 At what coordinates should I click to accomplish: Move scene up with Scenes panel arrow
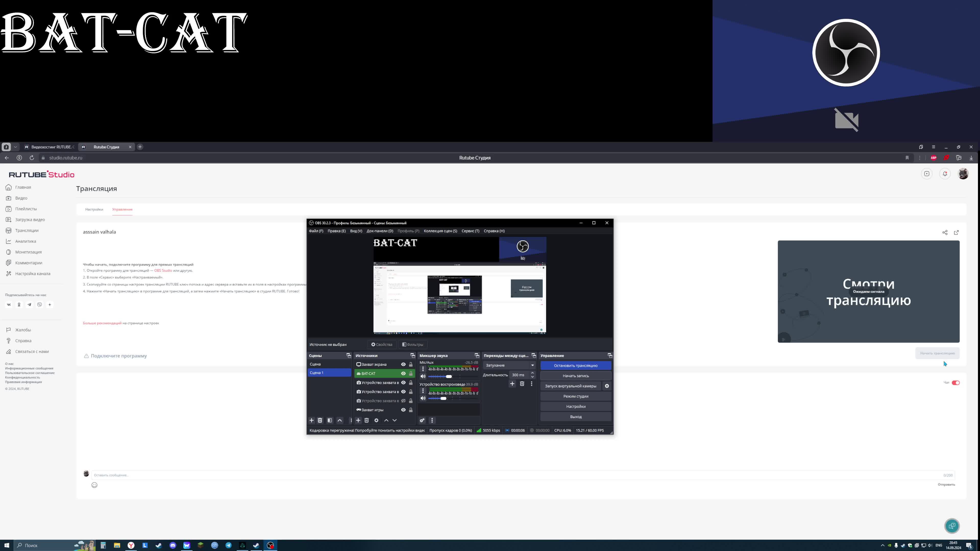340,420
